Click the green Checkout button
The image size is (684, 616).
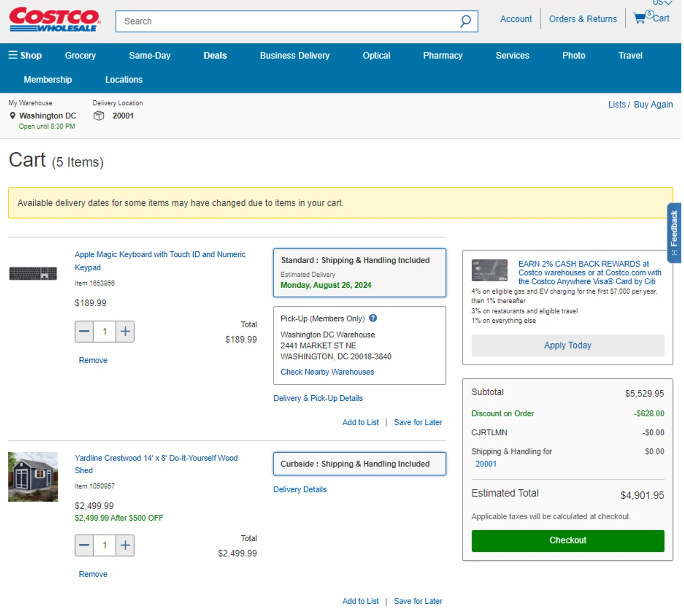click(567, 541)
